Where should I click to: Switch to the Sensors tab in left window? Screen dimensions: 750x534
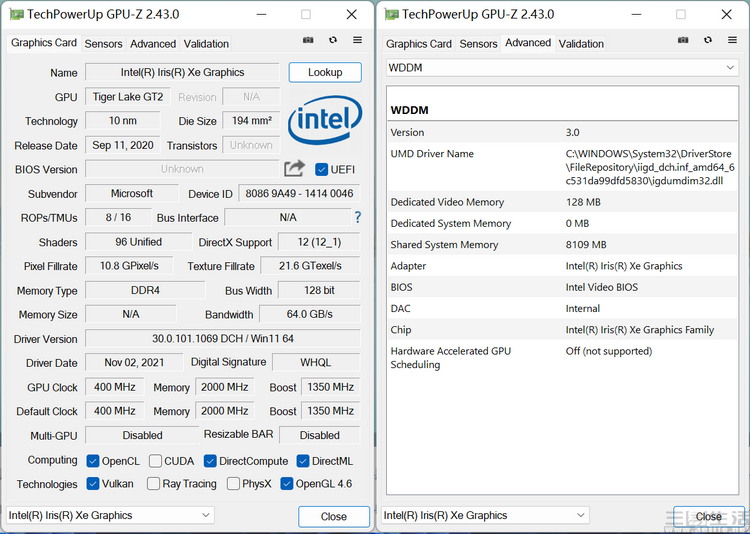coord(103,44)
